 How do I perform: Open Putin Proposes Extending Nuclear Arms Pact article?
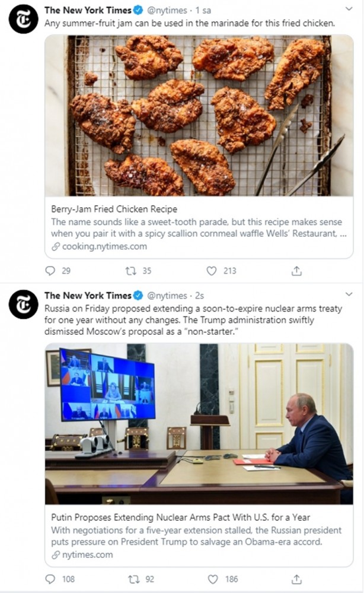pos(180,517)
